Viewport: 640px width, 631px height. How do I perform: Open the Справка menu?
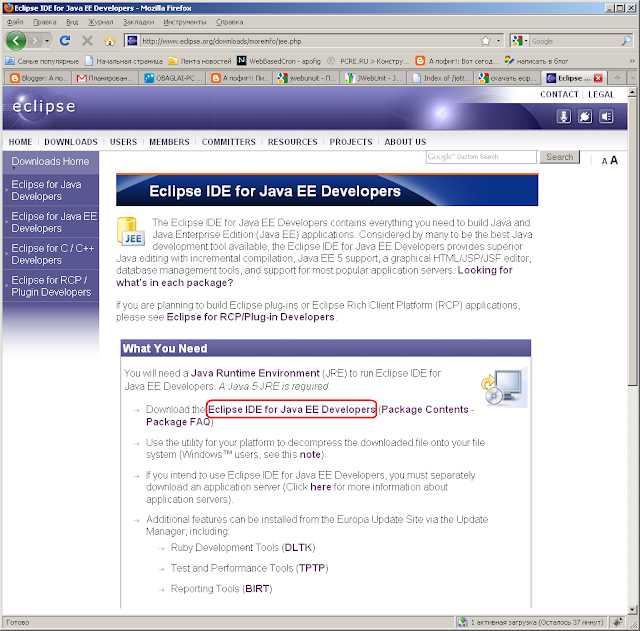click(x=229, y=22)
